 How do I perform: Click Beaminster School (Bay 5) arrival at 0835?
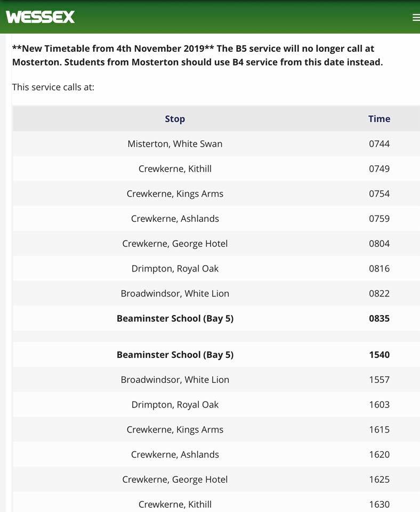175,319
